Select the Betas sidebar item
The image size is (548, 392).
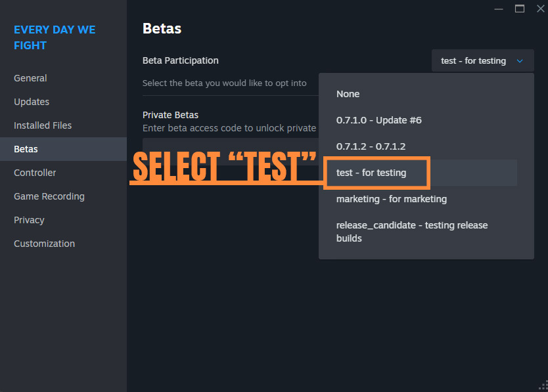pos(26,149)
